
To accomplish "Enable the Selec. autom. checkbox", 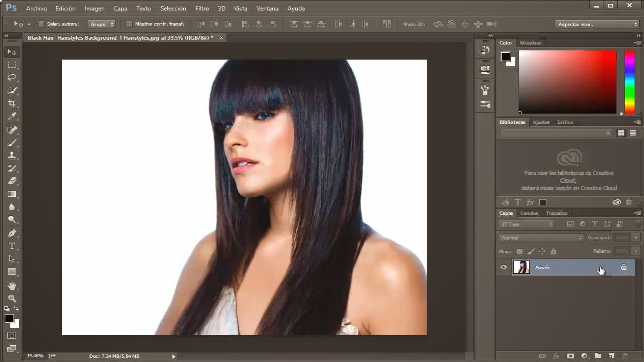I will click(41, 24).
